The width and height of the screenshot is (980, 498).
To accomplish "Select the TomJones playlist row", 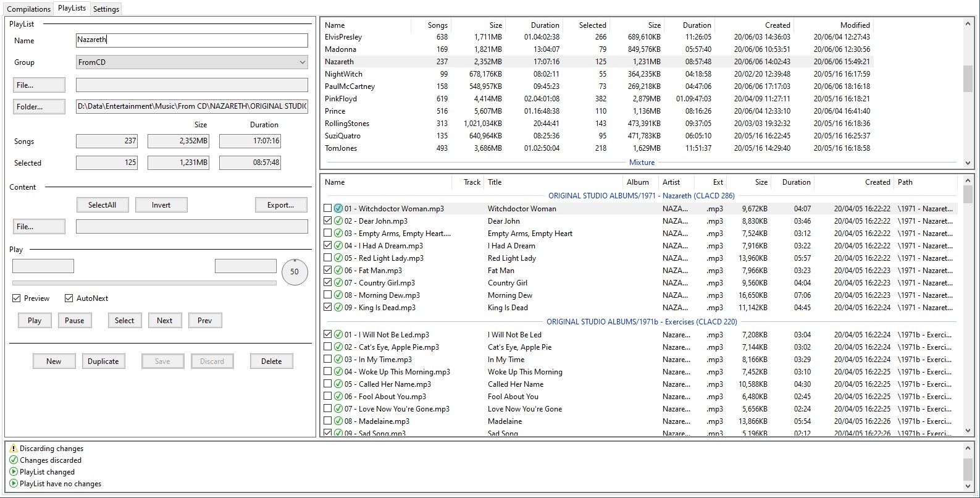I will pos(597,148).
